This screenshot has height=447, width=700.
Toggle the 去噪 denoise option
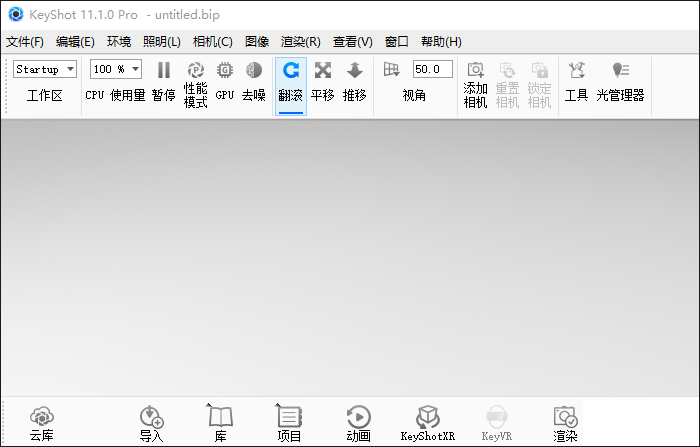254,83
